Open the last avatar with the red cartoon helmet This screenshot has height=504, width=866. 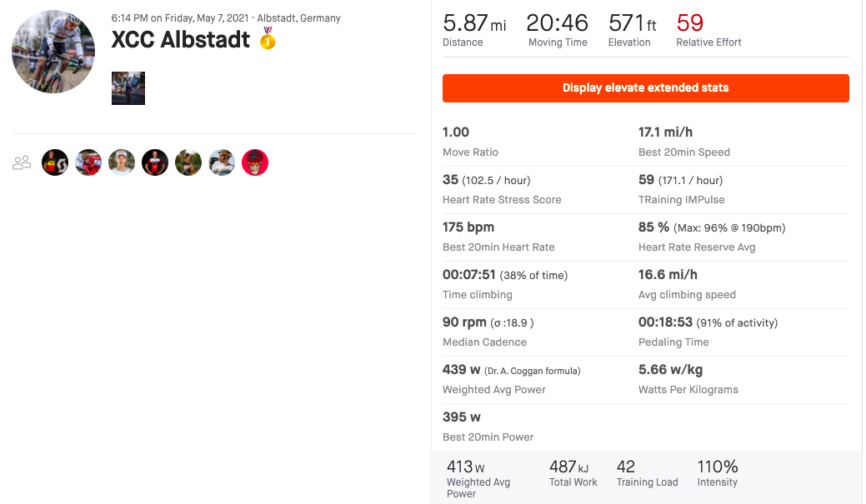click(x=255, y=162)
